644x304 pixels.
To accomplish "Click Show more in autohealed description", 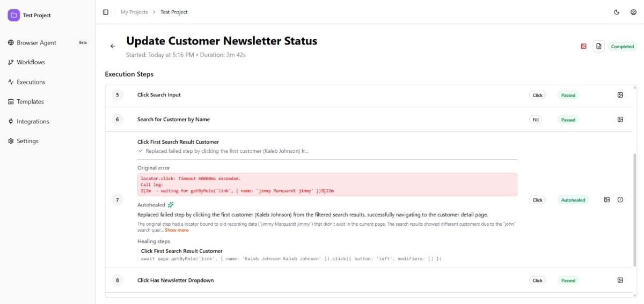I will click(177, 231).
